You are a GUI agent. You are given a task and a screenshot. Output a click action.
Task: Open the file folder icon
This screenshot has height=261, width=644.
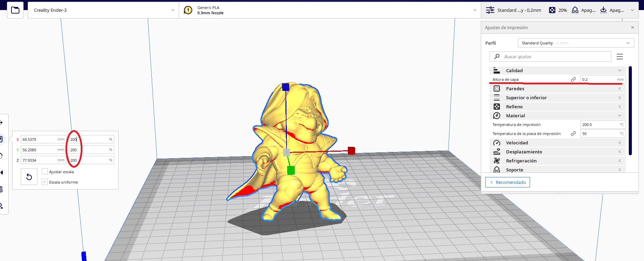pyautogui.click(x=15, y=10)
